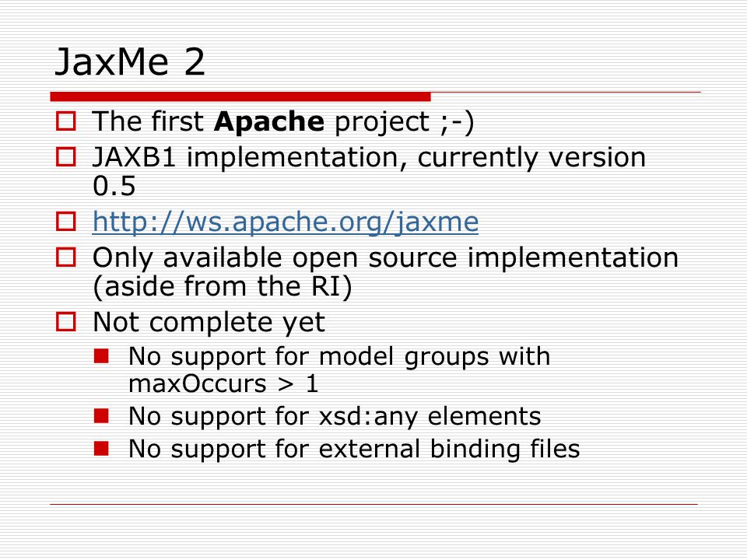Click the text 'Not complete yet'
747x560 pixels.
click(209, 322)
